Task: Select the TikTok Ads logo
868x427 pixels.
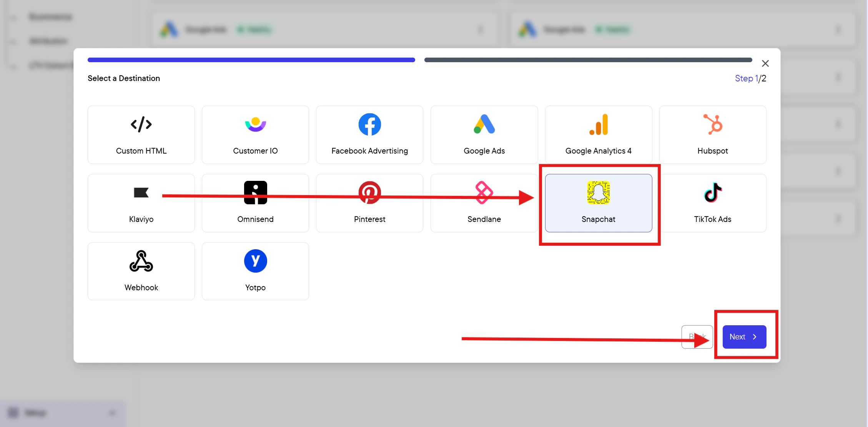Action: click(x=713, y=192)
